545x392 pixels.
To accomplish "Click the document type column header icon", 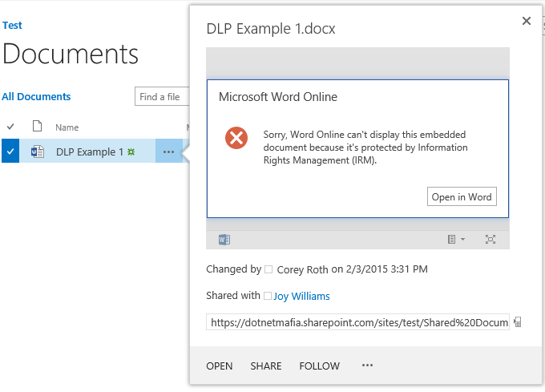I will pyautogui.click(x=37, y=127).
